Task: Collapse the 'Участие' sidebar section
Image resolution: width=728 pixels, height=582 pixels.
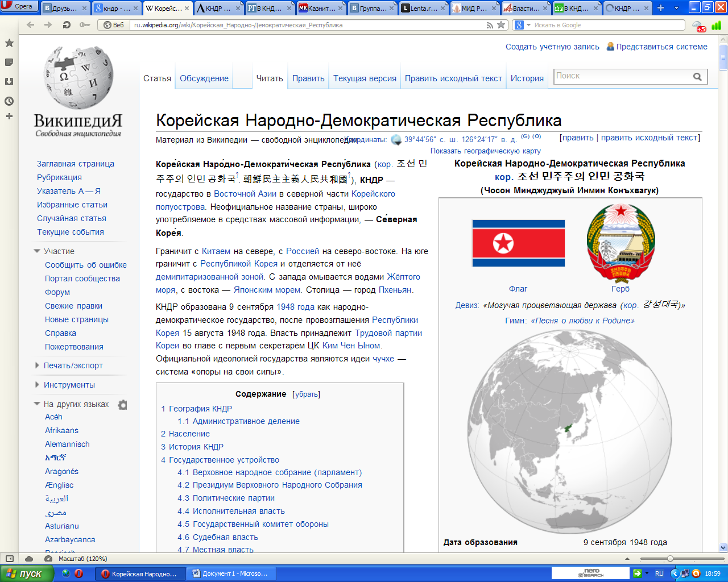Action: click(37, 251)
